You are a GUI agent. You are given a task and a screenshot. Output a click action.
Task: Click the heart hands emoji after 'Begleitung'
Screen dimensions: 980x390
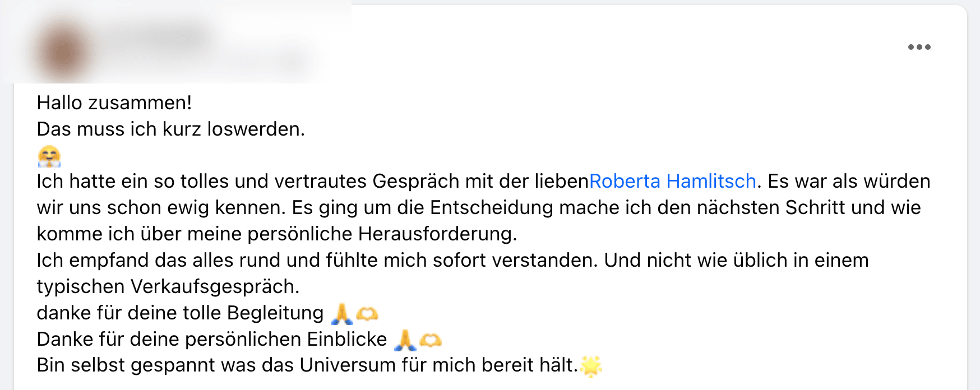(x=367, y=313)
